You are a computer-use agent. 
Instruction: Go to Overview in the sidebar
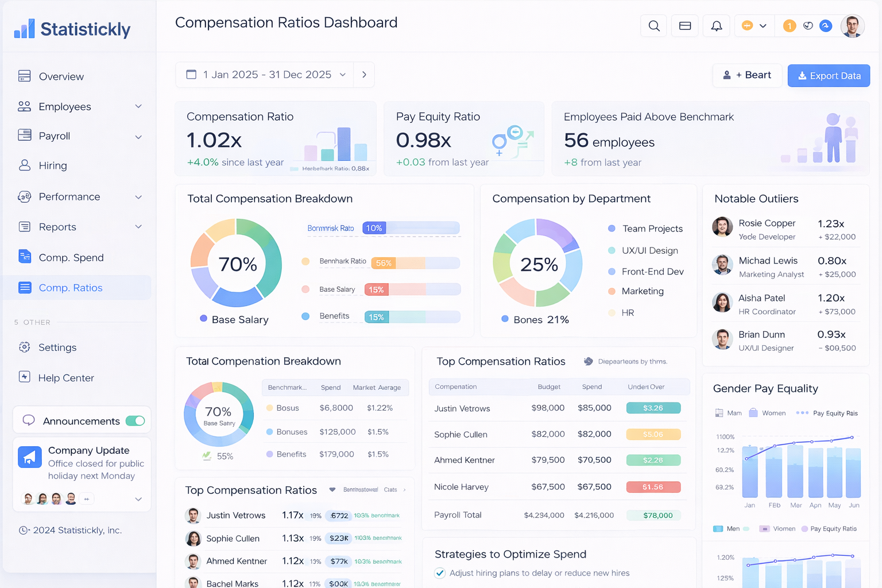coord(61,76)
